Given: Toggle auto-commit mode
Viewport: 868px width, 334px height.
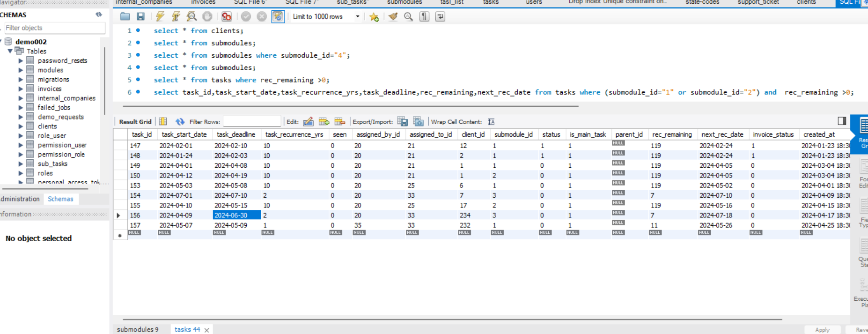Looking at the screenshot, I should [x=278, y=17].
